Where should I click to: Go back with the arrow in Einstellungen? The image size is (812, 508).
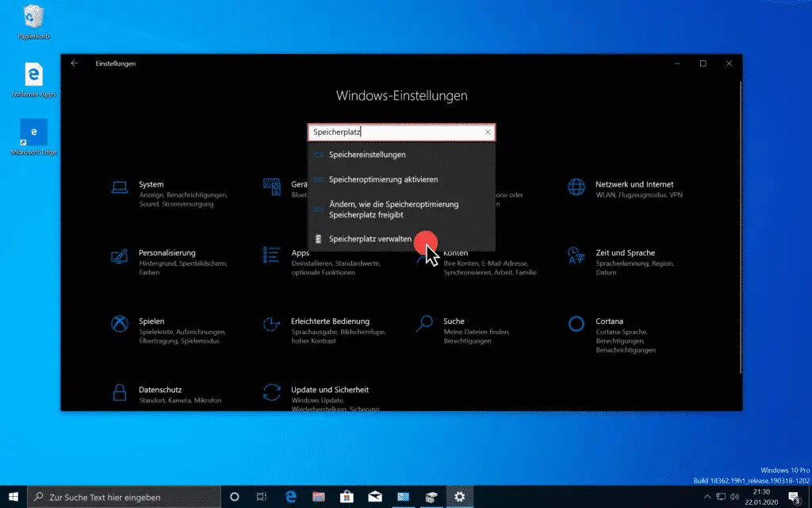pyautogui.click(x=74, y=63)
